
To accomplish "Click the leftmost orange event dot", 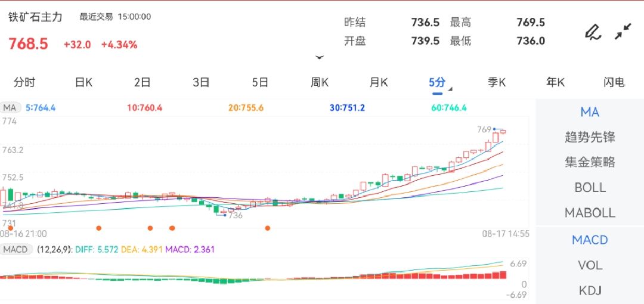I will tap(11, 228).
